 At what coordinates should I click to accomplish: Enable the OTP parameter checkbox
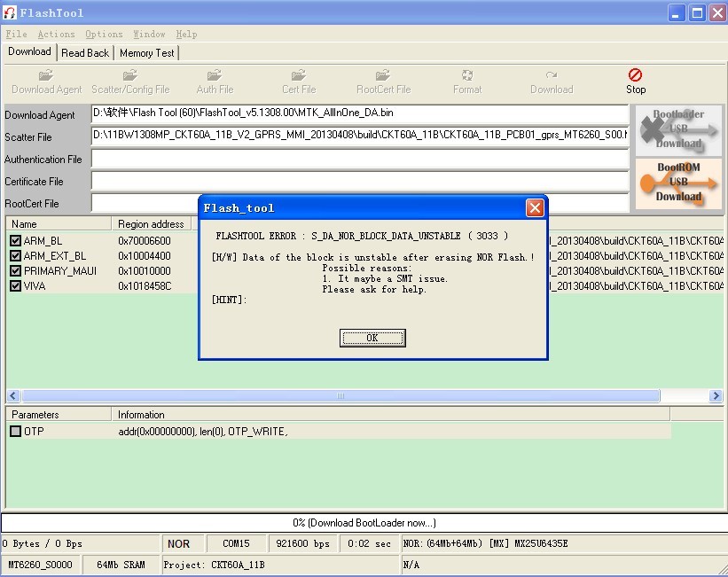tap(16, 432)
